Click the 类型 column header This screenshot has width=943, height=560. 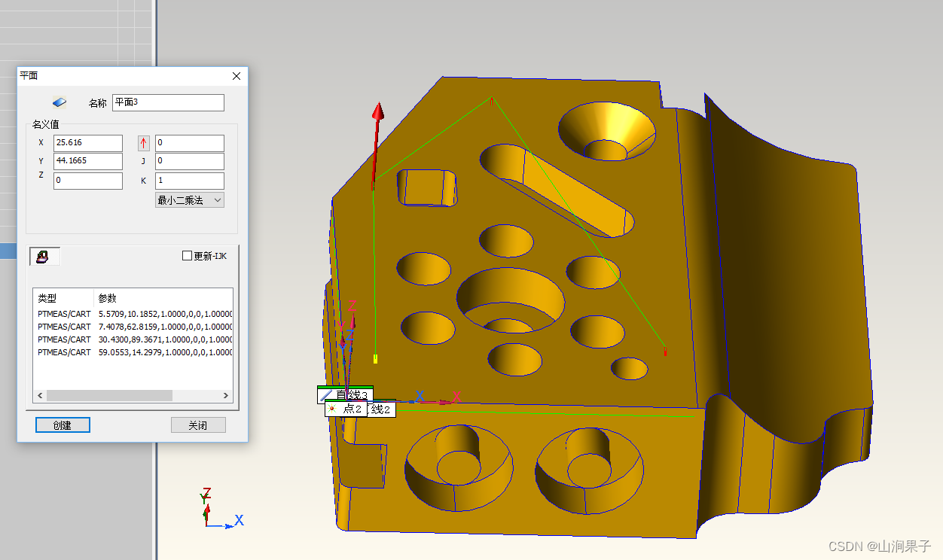click(63, 298)
